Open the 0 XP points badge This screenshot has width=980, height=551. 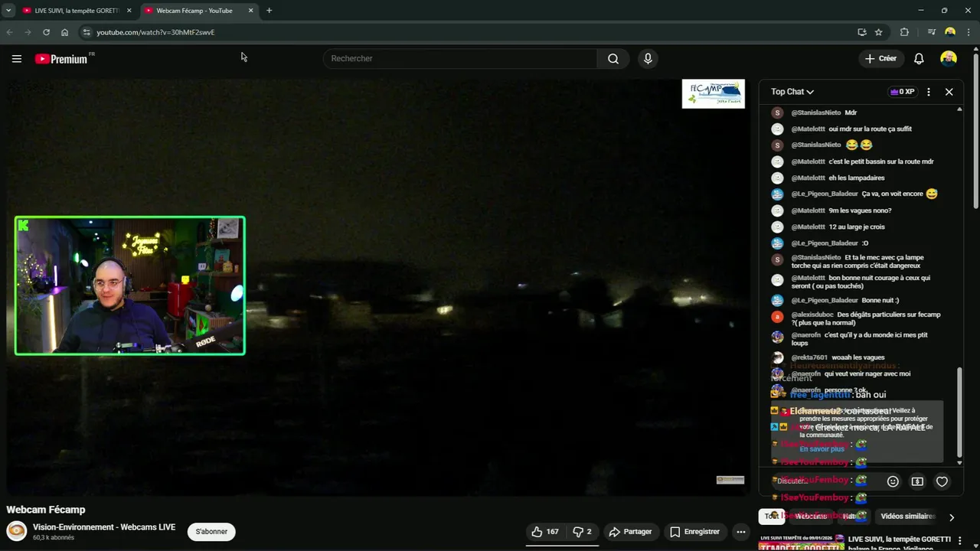[902, 92]
